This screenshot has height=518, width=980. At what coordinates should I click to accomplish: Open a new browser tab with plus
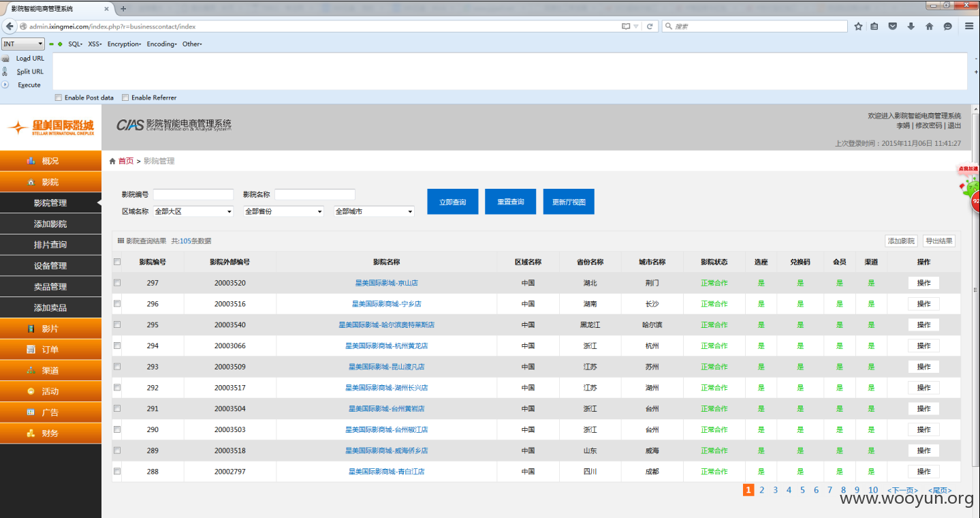point(123,9)
